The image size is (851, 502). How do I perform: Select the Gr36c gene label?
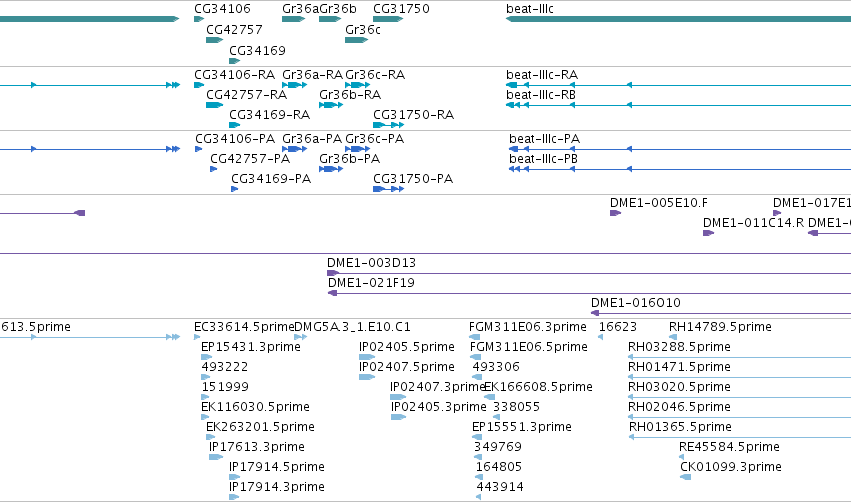(363, 29)
